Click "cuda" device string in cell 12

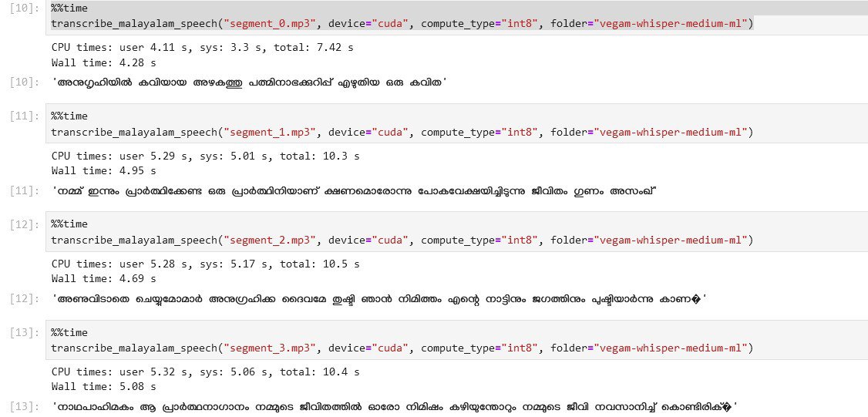pyautogui.click(x=390, y=240)
